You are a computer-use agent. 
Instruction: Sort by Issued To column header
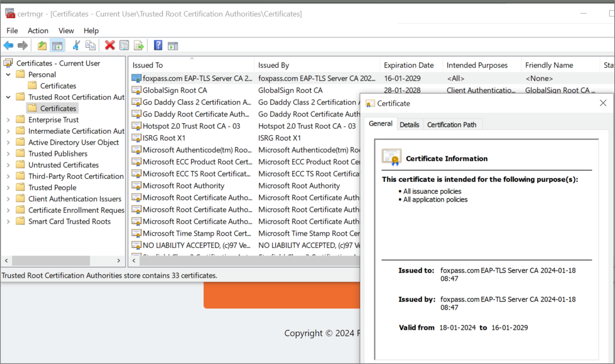click(x=191, y=65)
